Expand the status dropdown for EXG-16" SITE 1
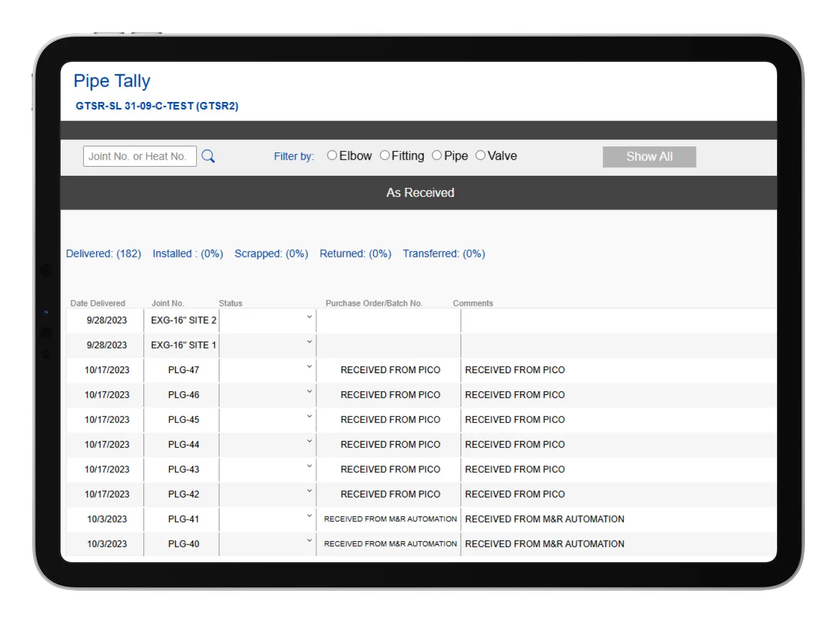This screenshot has height=630, width=840. (308, 341)
